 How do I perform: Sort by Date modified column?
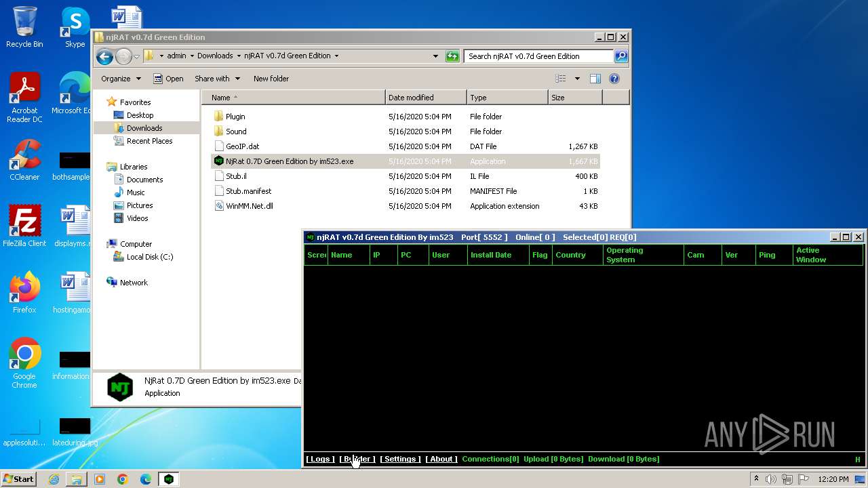(426, 98)
